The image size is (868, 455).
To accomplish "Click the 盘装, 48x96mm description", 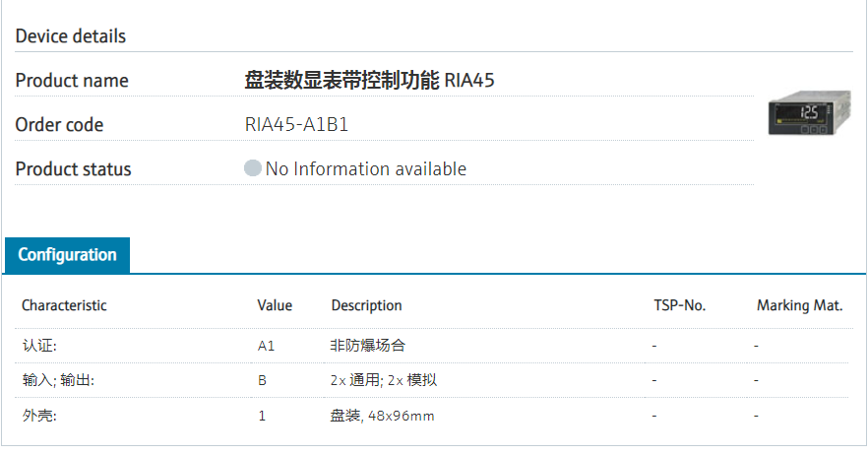I will point(382,416).
